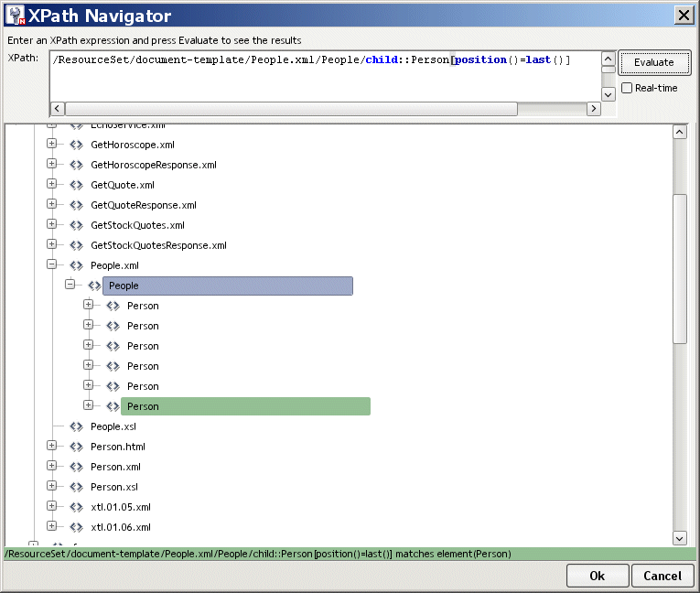Click the GetStockQuotes.xml node icon
This screenshot has width=700, height=593.
pyautogui.click(x=76, y=225)
